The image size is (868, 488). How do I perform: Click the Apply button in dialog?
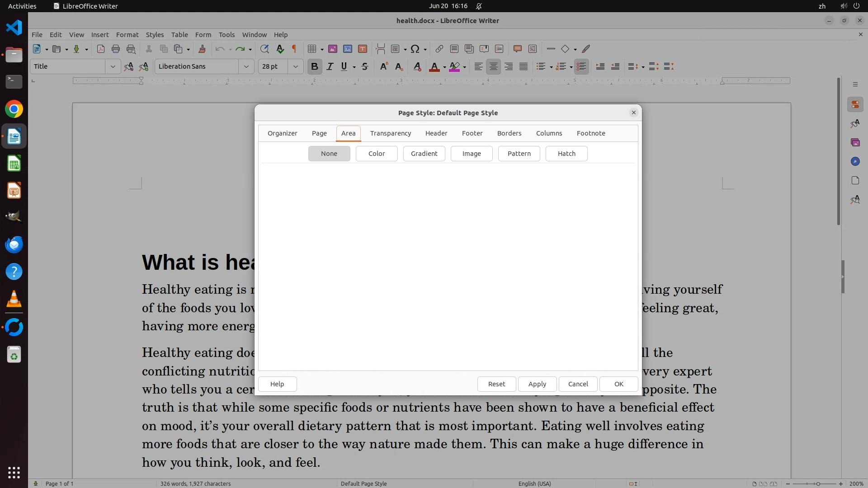537,384
